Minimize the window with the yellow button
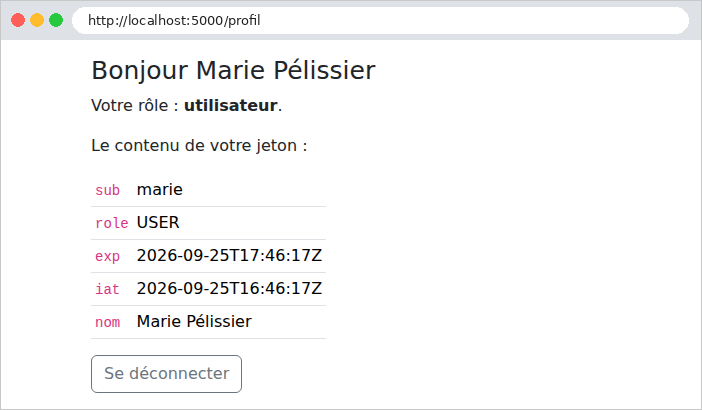Viewport: 702px width, 410px height. 37,20
